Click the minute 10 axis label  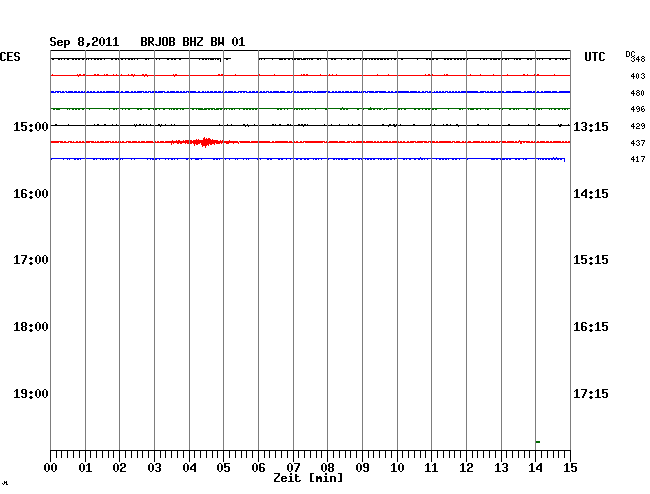(x=397, y=468)
